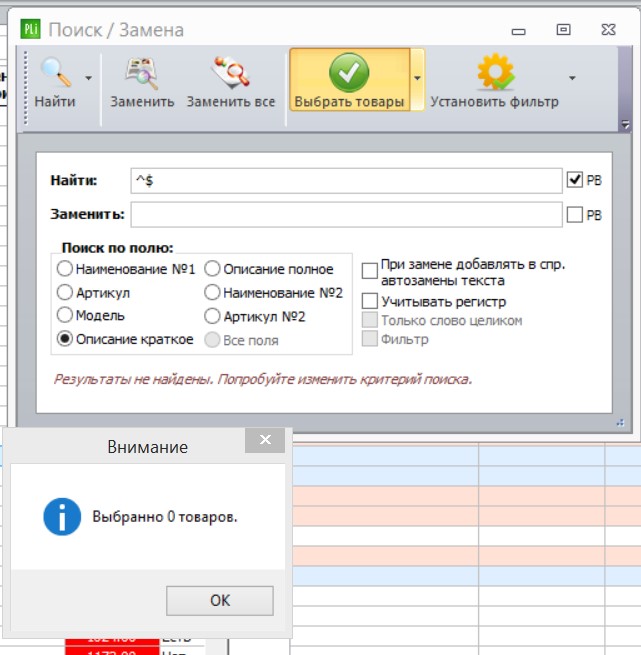Click OK in the Внимание dialog
641x655 pixels.
[x=220, y=600]
